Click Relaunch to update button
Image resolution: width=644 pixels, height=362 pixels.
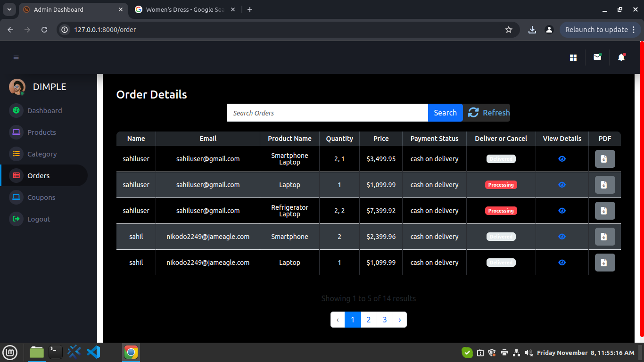(601, 30)
